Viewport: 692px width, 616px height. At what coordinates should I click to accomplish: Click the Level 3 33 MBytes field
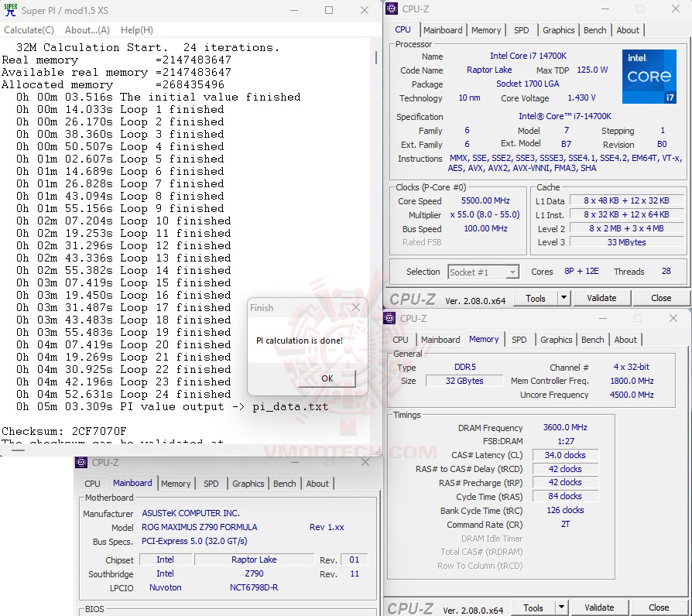(x=626, y=242)
